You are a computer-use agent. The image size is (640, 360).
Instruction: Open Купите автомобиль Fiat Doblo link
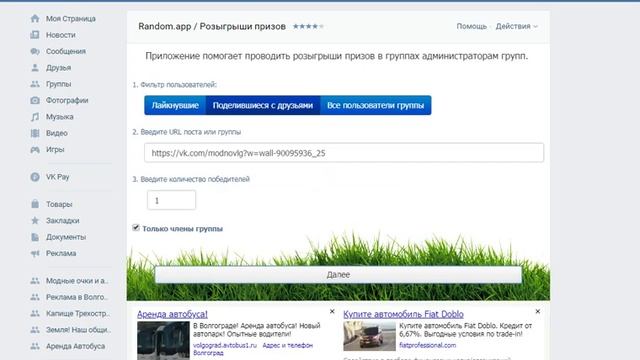click(x=403, y=314)
